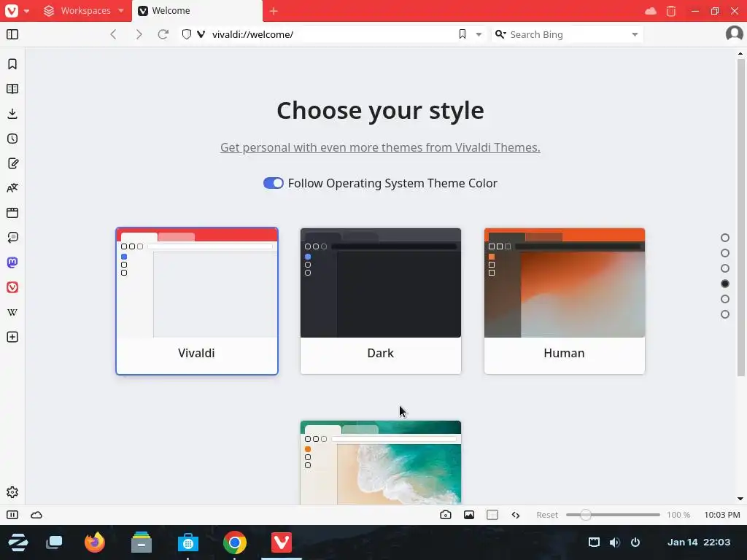The height and width of the screenshot is (560, 747).
Task: Open the search engine selector
Action: coord(500,34)
